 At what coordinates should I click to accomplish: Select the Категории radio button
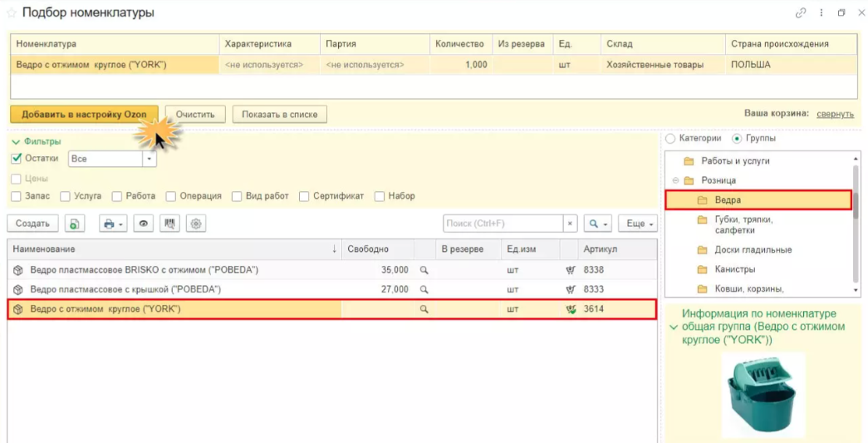click(x=670, y=139)
